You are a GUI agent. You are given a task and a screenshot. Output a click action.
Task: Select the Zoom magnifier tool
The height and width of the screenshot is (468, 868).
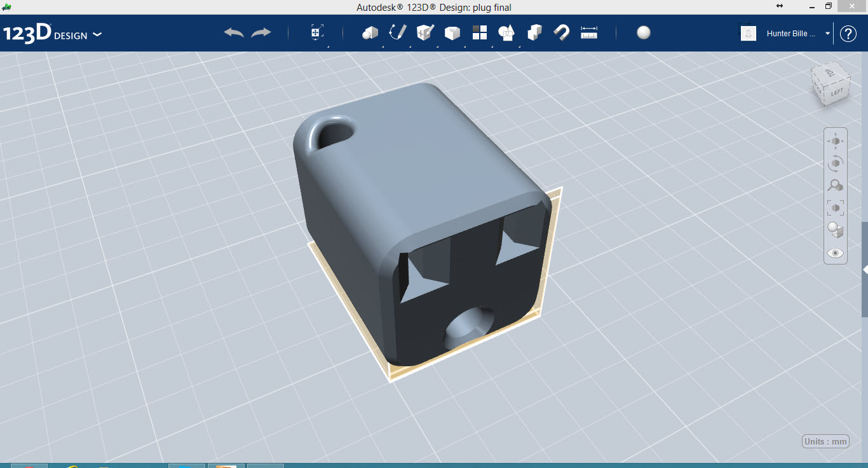[x=836, y=186]
